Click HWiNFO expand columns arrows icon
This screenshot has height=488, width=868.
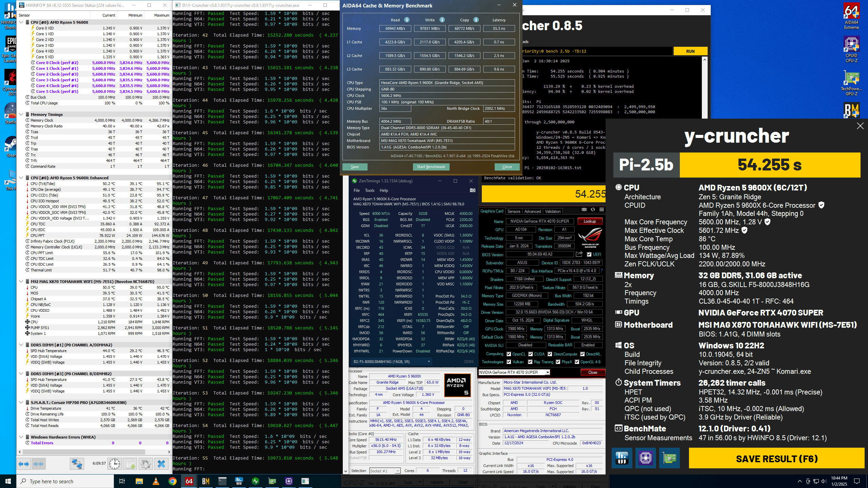point(24,464)
